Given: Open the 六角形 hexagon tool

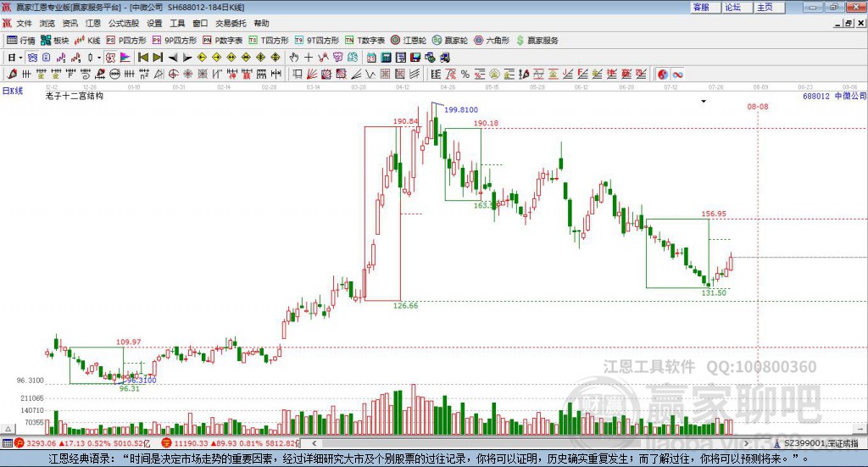Looking at the screenshot, I should (492, 41).
